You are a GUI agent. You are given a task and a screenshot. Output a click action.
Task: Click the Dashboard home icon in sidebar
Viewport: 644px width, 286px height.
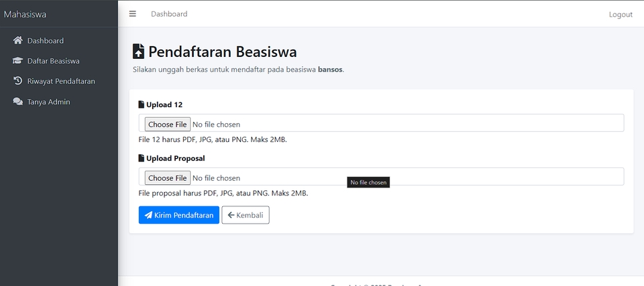(18, 40)
